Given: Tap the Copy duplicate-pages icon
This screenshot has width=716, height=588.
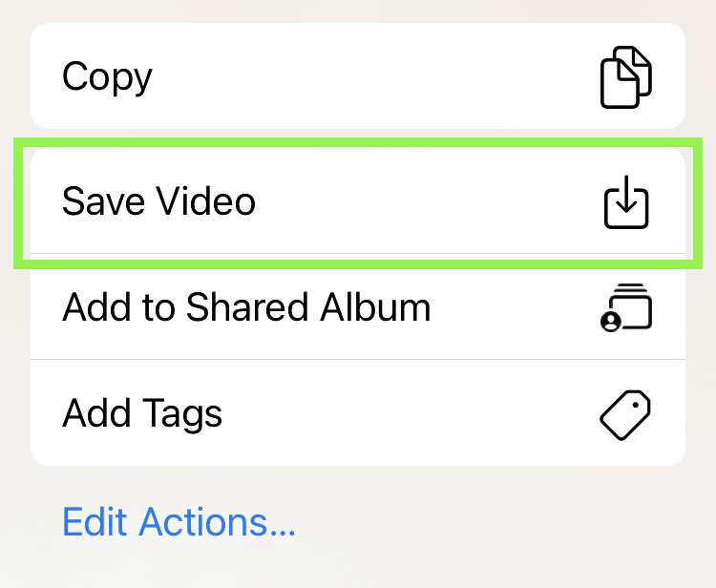Looking at the screenshot, I should tap(625, 76).
